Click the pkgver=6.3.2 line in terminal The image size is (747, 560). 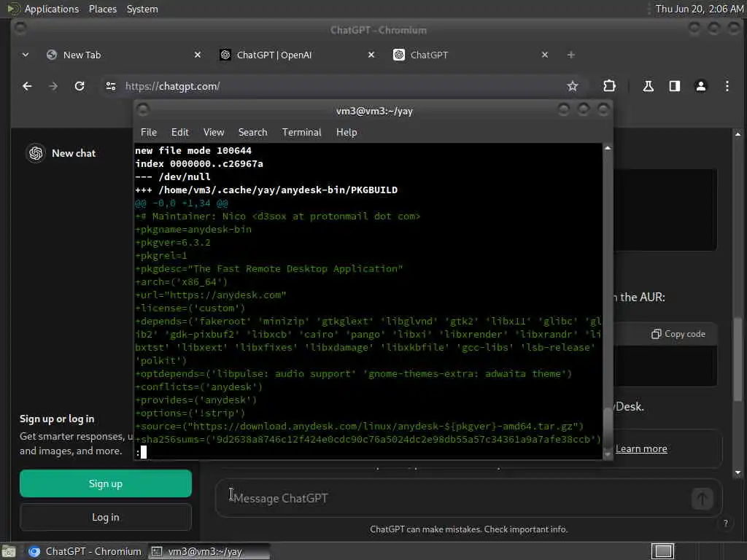pos(173,243)
